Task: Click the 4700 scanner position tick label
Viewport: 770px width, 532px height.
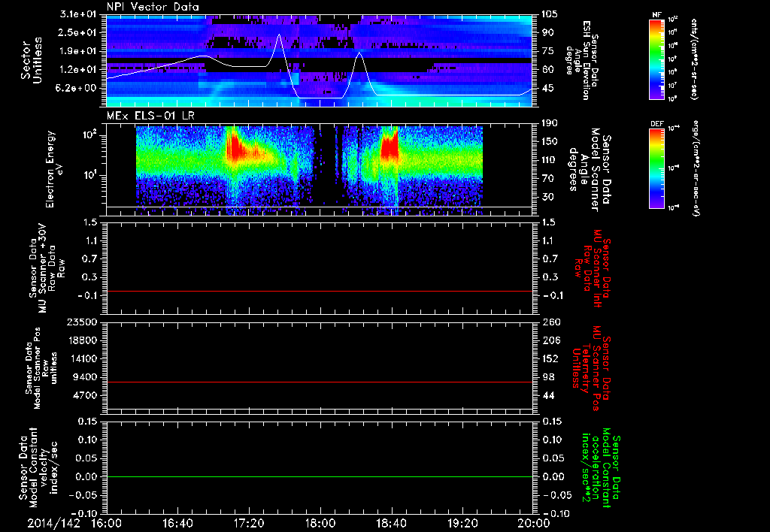Action: click(86, 395)
